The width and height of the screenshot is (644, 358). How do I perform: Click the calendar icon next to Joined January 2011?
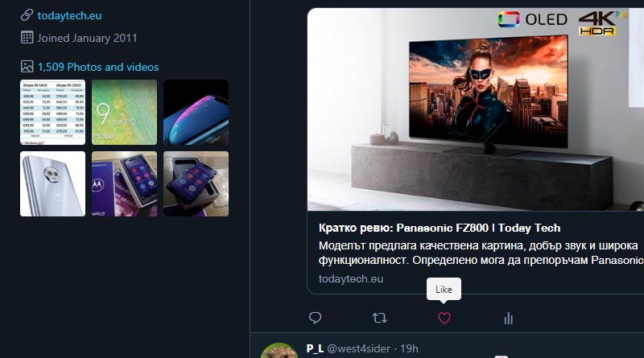click(x=27, y=37)
